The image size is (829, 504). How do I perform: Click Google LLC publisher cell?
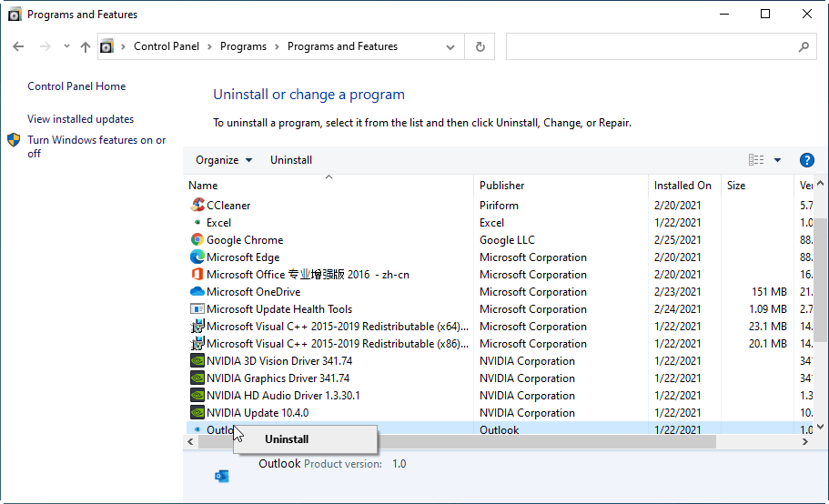point(507,240)
